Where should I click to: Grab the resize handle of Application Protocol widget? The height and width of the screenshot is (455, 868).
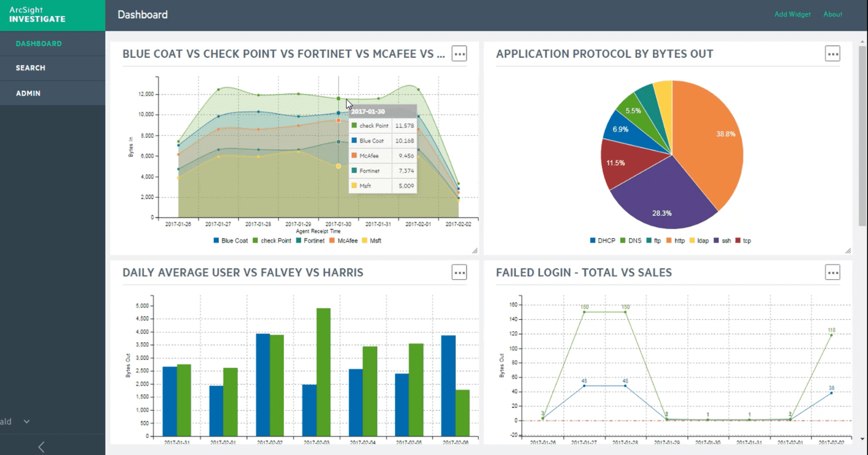(848, 250)
